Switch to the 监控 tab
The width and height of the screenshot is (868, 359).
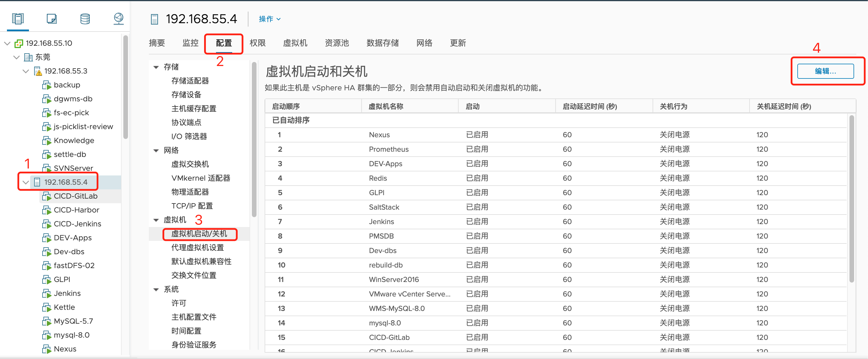pyautogui.click(x=191, y=43)
